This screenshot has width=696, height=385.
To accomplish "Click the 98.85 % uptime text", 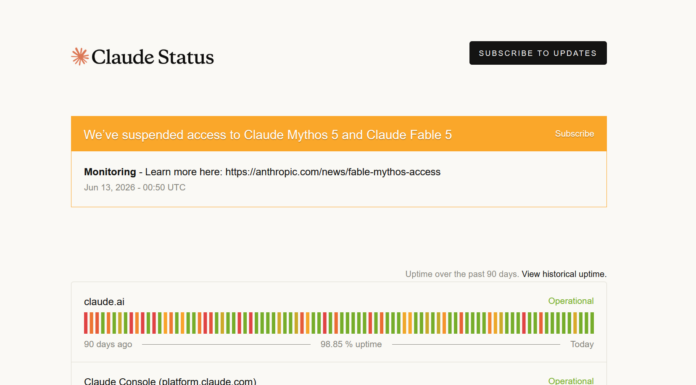I will [351, 344].
